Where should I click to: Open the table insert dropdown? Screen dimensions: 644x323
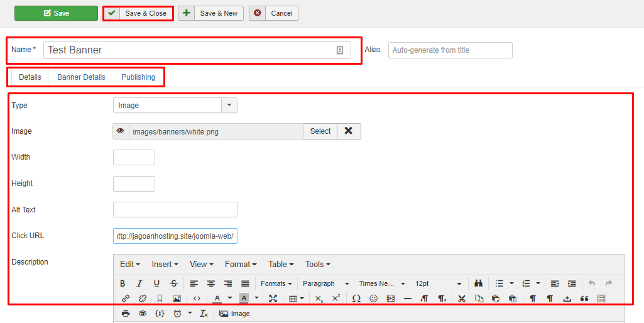tap(296, 298)
